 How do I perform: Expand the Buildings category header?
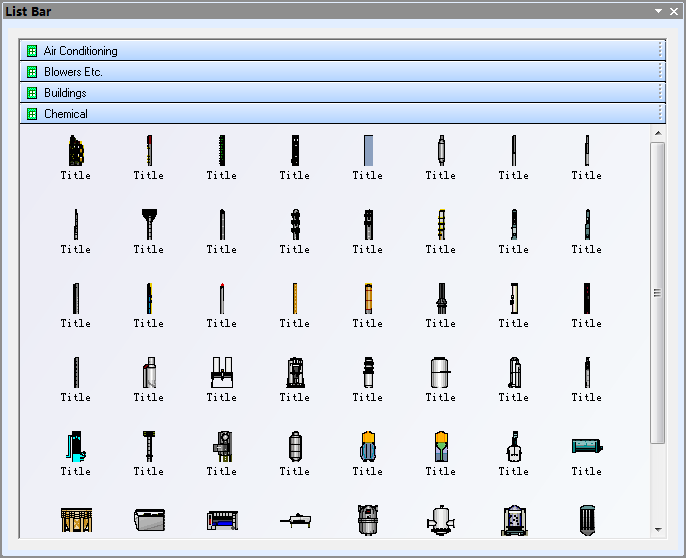pyautogui.click(x=65, y=93)
